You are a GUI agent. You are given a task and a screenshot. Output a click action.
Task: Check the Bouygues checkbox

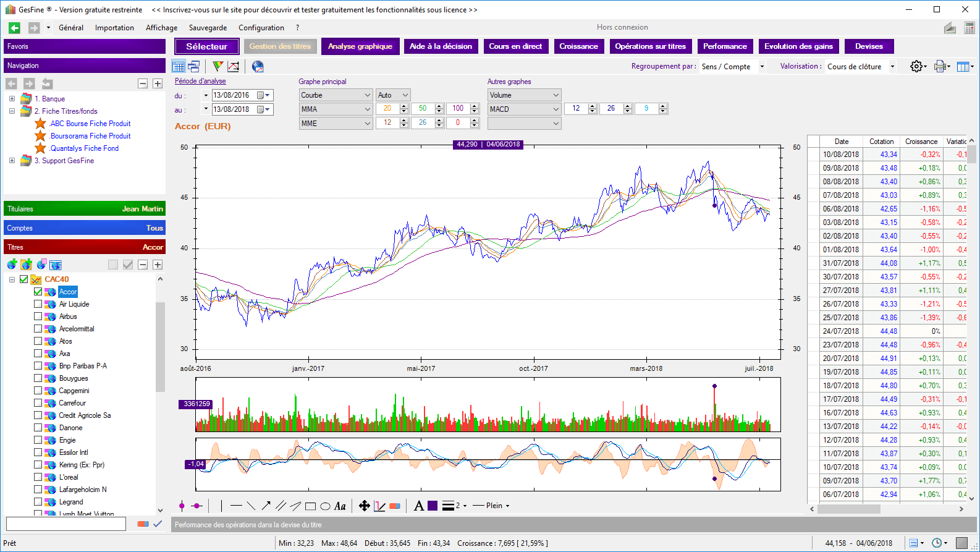coord(38,378)
